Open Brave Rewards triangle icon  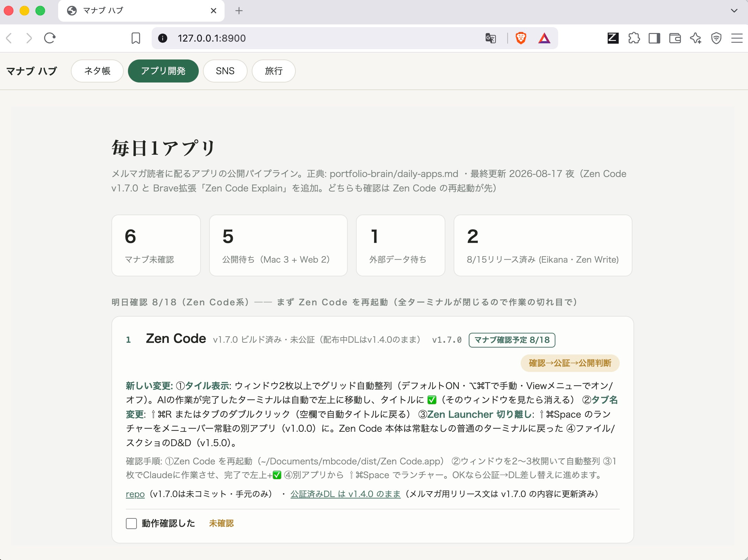click(x=544, y=38)
